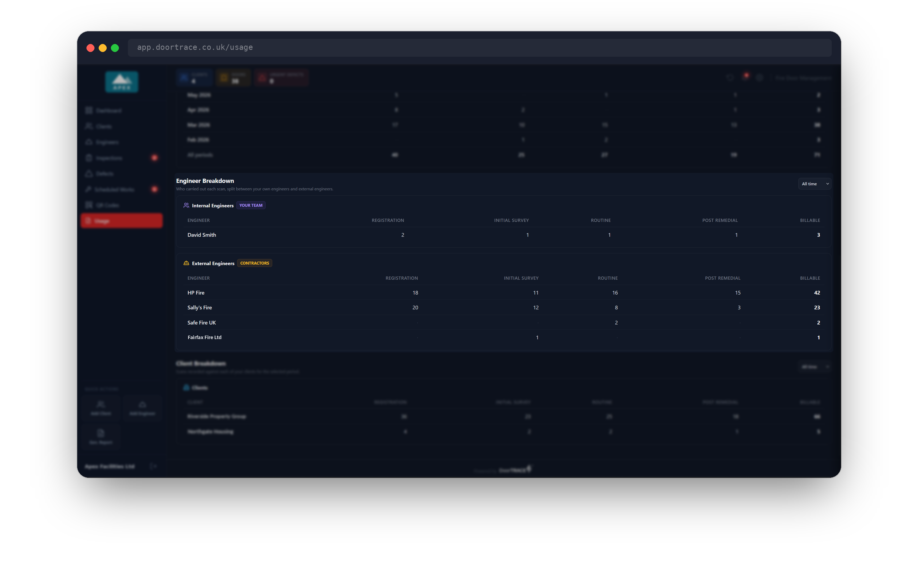Image resolution: width=918 pixels, height=588 pixels.
Task: Click the Add Engineer quick action
Action: pos(142,408)
